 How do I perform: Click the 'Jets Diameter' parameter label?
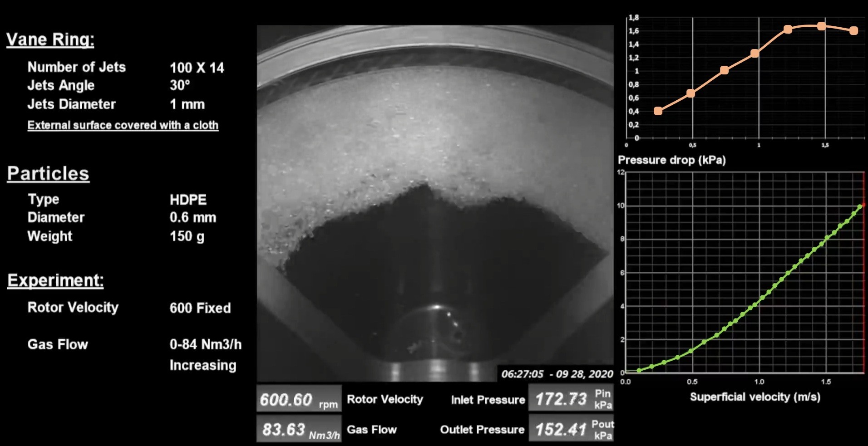click(72, 104)
